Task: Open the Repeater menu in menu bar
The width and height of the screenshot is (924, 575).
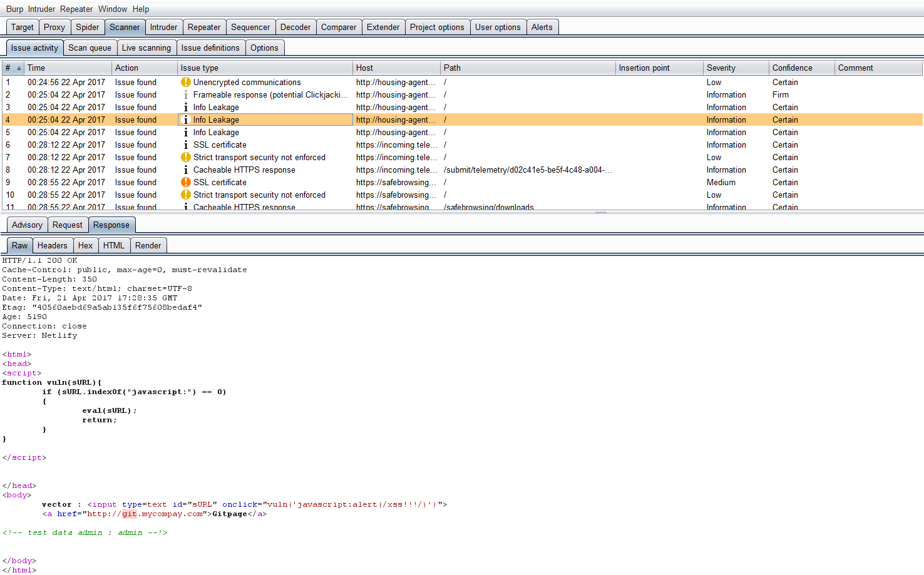Action: point(76,9)
